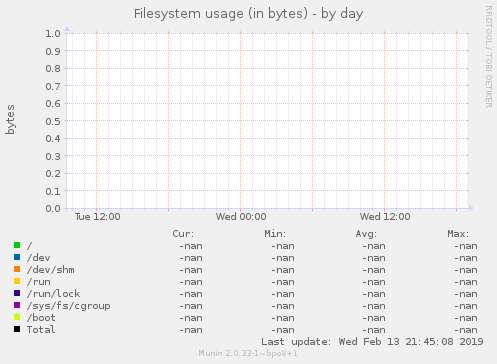Click the dark blue swatch for /run/lock

[17, 293]
